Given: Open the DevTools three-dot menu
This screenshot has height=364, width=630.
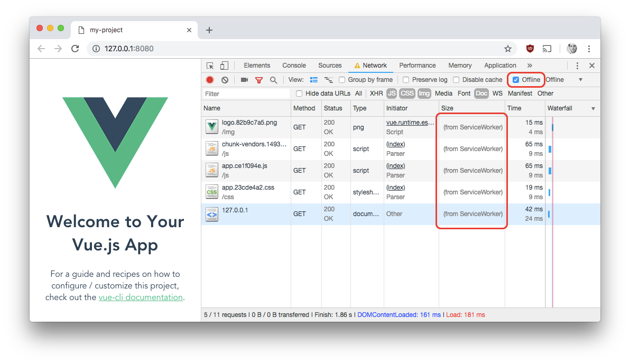Looking at the screenshot, I should [577, 65].
